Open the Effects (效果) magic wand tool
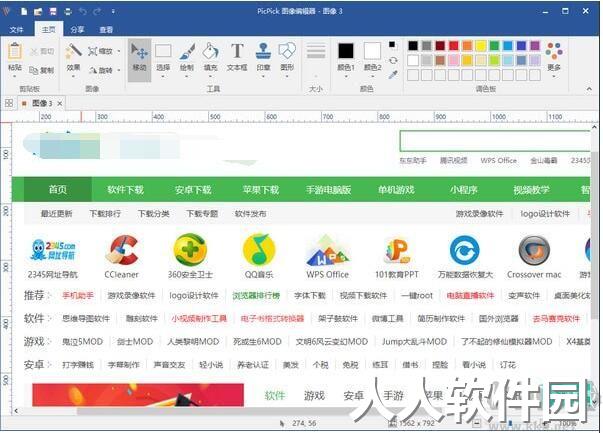This screenshot has height=433, width=603. pyautogui.click(x=73, y=50)
